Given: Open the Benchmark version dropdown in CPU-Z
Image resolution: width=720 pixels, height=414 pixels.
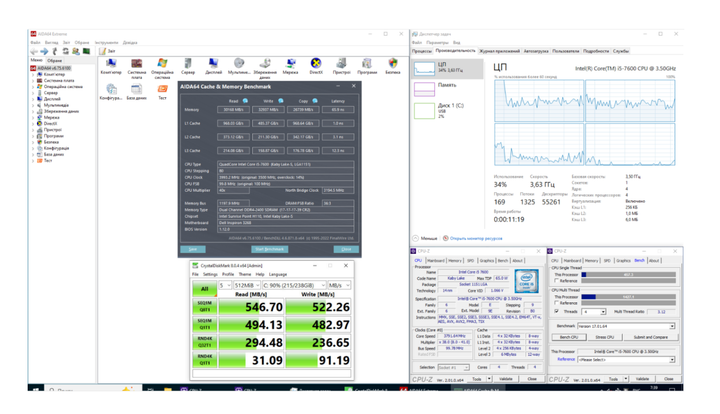Looking at the screenshot, I should [626, 326].
